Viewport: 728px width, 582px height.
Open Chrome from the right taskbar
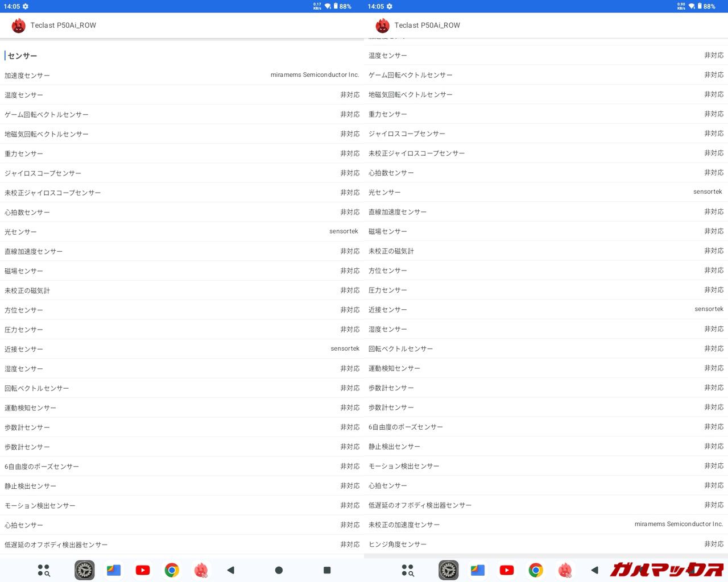point(536,570)
